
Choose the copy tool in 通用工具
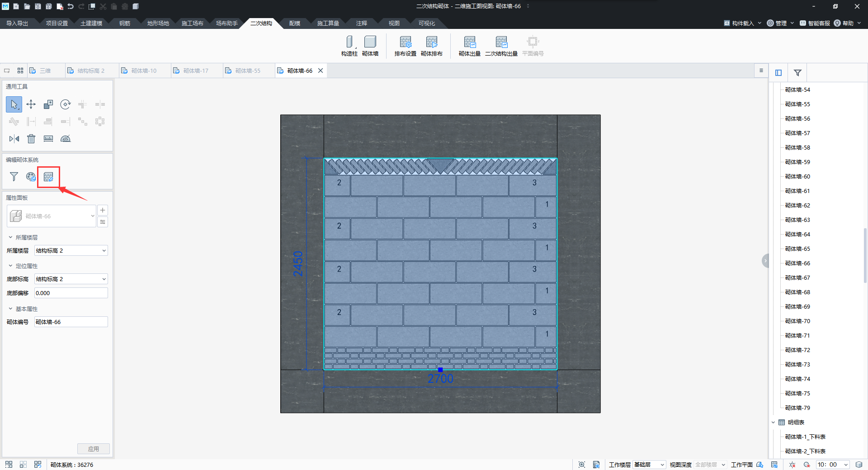click(x=48, y=104)
